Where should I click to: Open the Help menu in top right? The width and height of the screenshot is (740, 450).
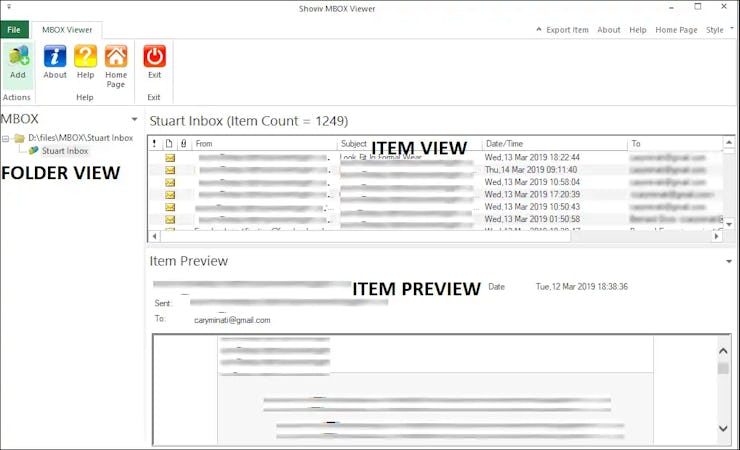[x=638, y=30]
